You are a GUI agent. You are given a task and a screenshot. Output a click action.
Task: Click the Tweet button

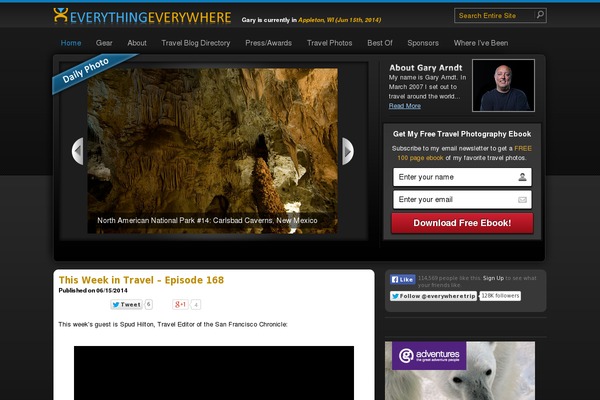[x=126, y=304]
